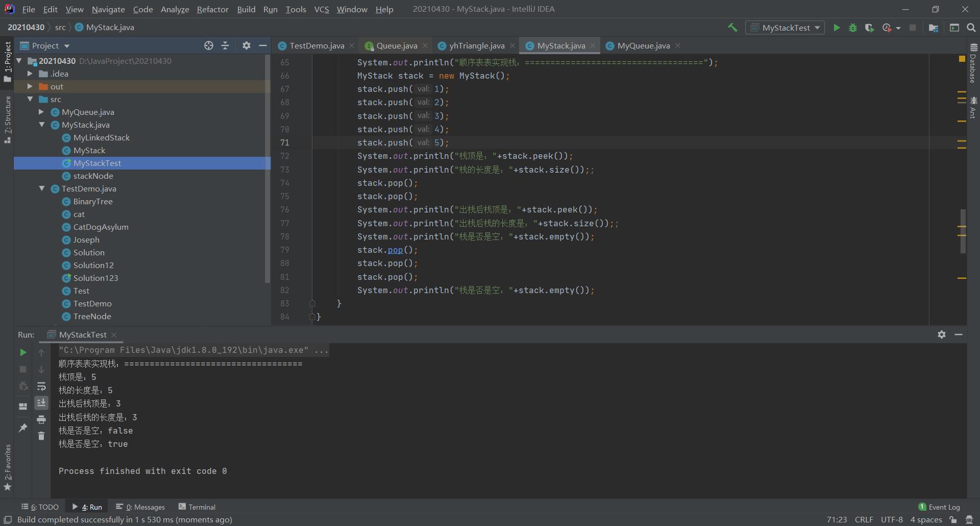Open the Ant side panel
Screen dimensions: 980x526
[973, 107]
